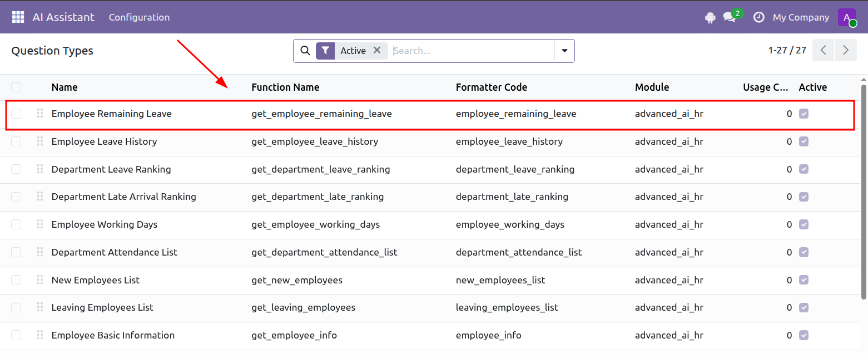868x353 pixels.
Task: Focus the Search input field
Action: click(x=473, y=51)
